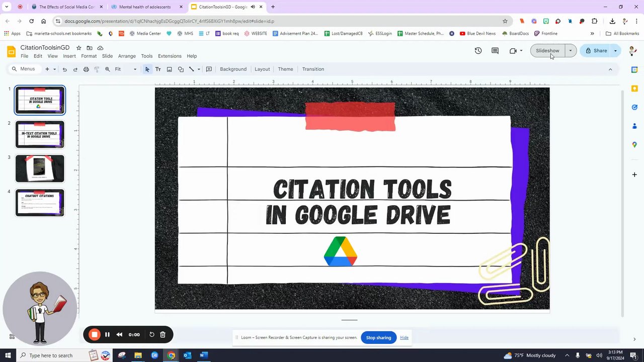Delete the Loom recording with trash icon
The width and height of the screenshot is (644, 362).
(x=163, y=334)
